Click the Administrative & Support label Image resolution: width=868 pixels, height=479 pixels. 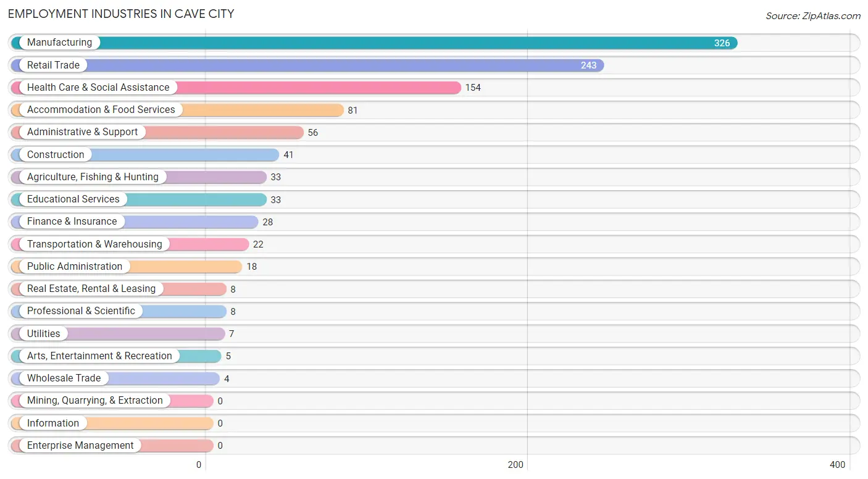click(83, 131)
